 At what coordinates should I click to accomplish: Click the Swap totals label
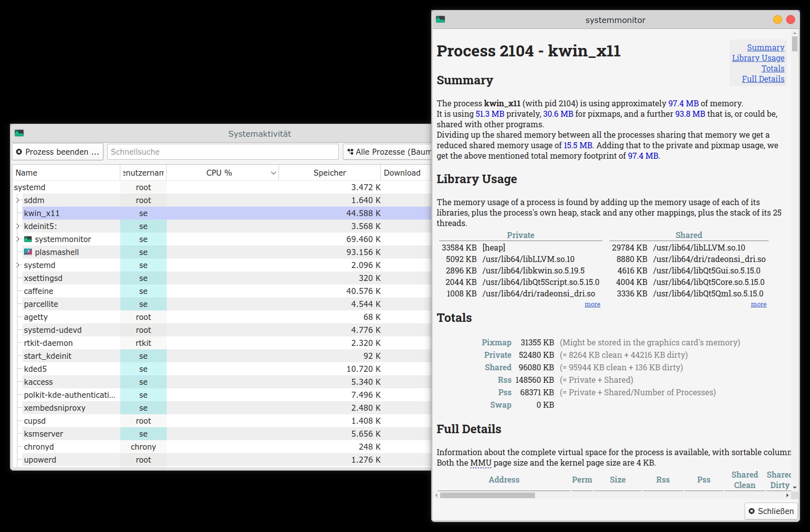pyautogui.click(x=501, y=405)
